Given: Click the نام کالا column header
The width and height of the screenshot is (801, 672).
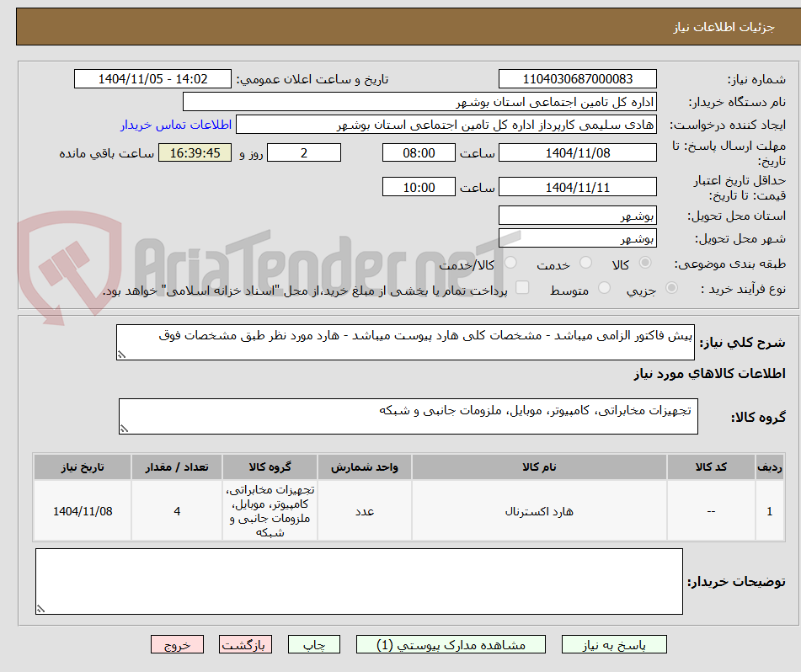Looking at the screenshot, I should point(539,467).
